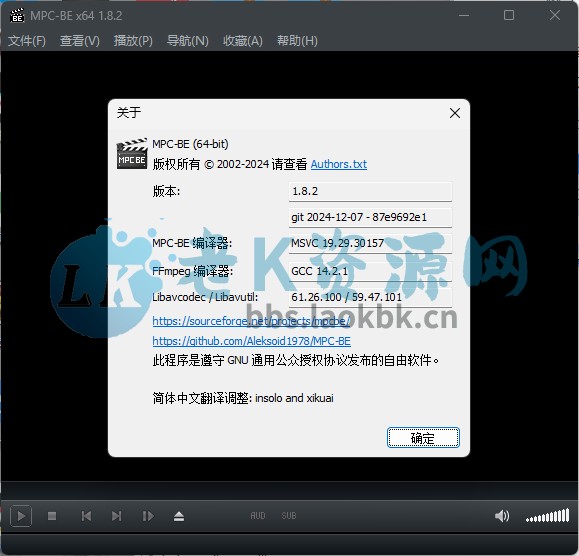
Task: Open the GitHub Aleksoid1978/MPC-BE link
Action: (251, 341)
